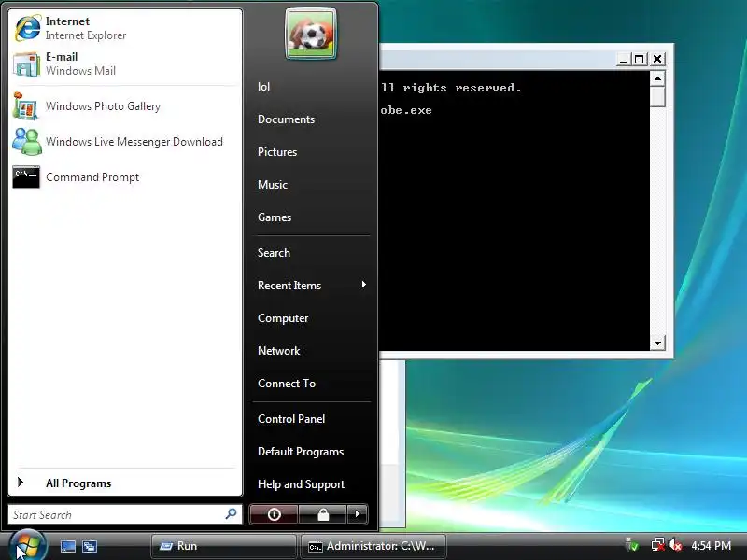Switch to Administrator command prompt taskbar button
This screenshot has height=560, width=747.
click(373, 546)
